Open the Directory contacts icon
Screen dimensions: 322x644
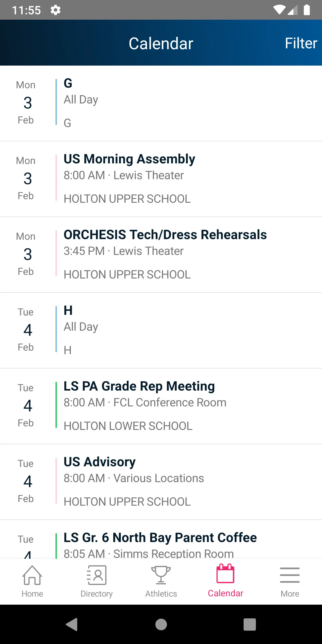click(x=97, y=575)
